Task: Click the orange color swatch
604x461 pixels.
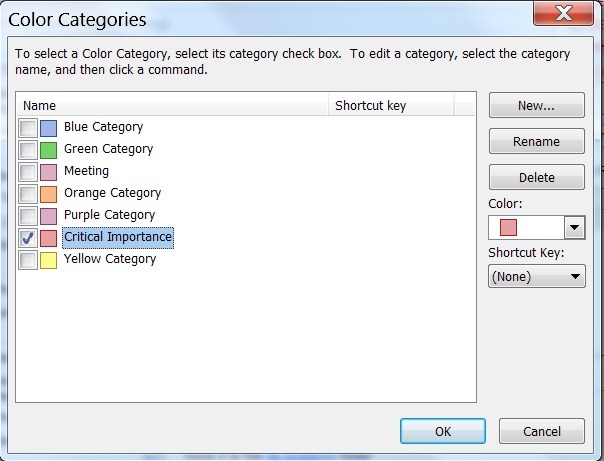Action: pyautogui.click(x=48, y=194)
